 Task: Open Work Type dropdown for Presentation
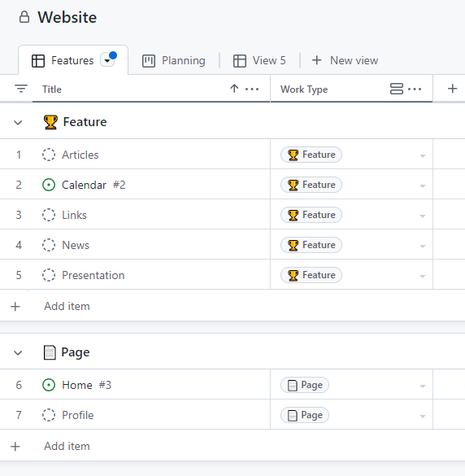click(422, 276)
